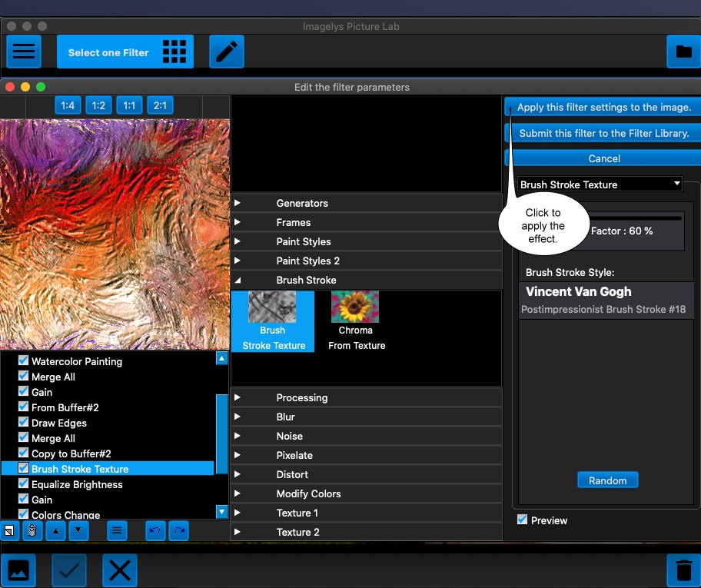Image resolution: width=701 pixels, height=588 pixels.
Task: Set preview zoom to 2:1
Action: (160, 105)
